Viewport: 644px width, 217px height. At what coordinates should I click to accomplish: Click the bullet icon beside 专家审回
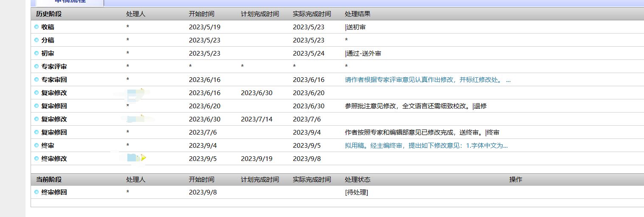(x=37, y=80)
